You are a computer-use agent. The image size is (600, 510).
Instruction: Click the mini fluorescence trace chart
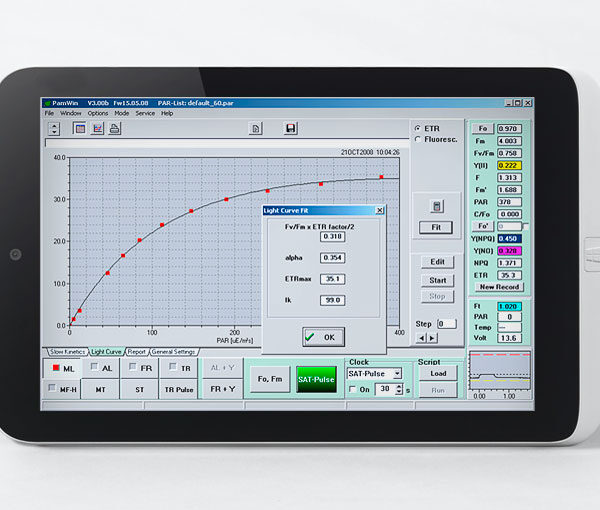point(500,370)
